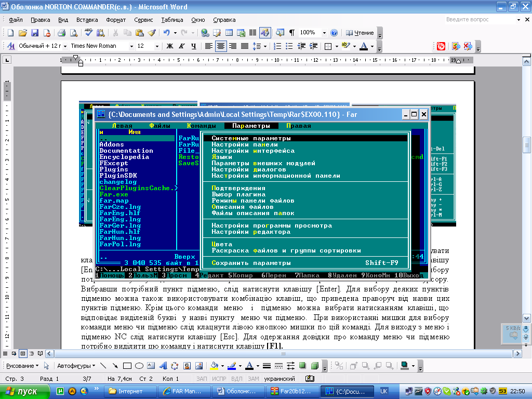Open print preview icon
The height and width of the screenshot is (399, 532).
coord(74,33)
